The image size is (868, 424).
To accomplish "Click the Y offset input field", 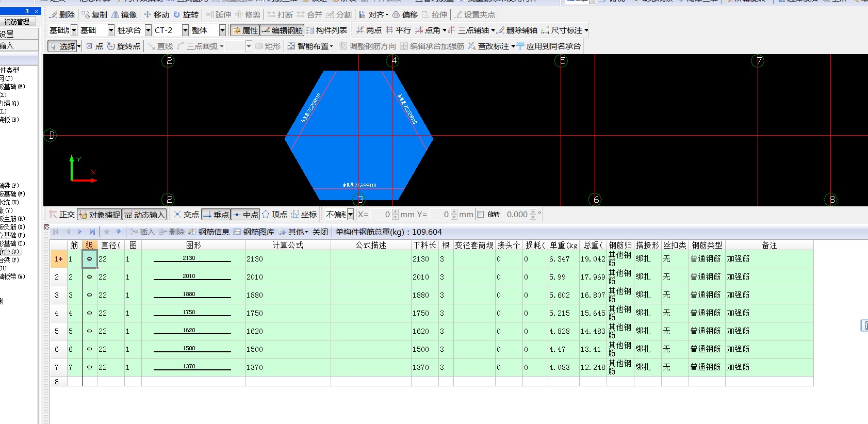I will pos(439,214).
